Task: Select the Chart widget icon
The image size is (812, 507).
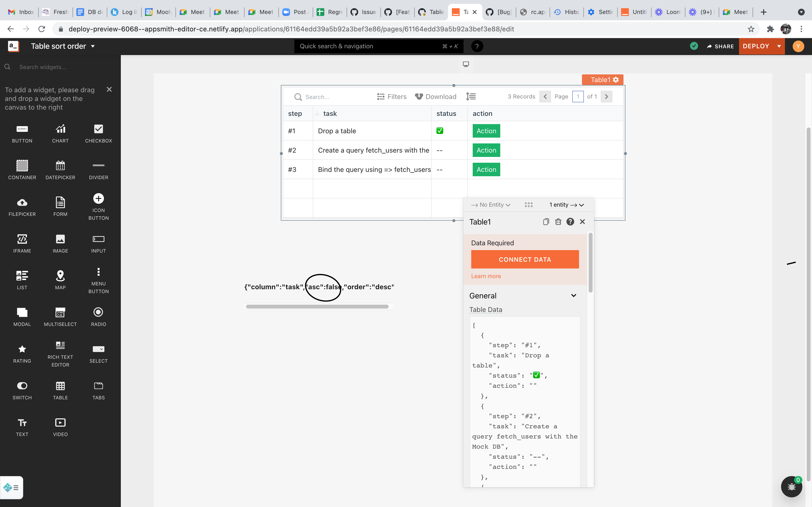Action: [x=60, y=129]
